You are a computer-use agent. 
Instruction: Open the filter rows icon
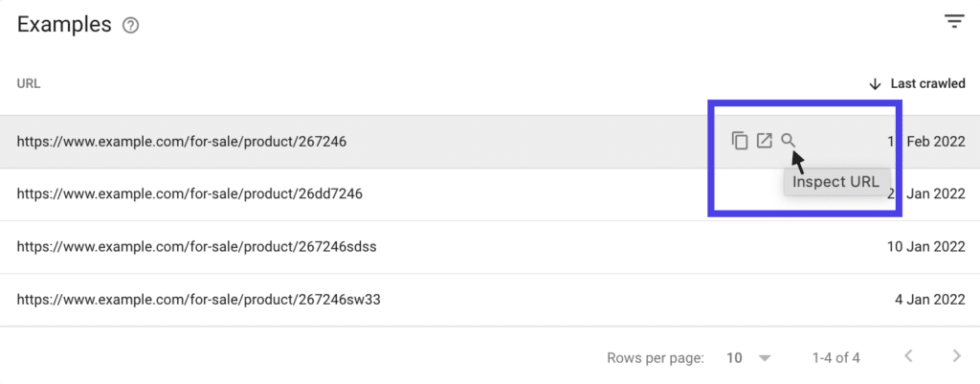coord(953,22)
